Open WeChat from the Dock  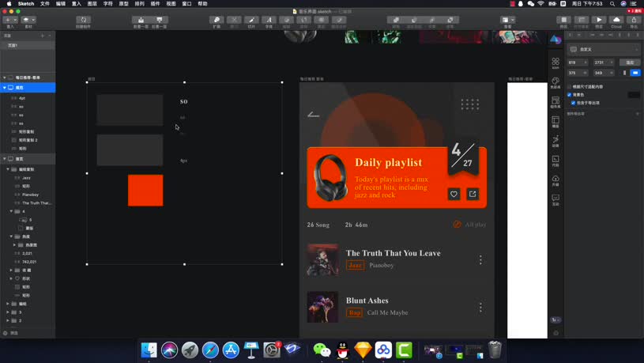322,350
